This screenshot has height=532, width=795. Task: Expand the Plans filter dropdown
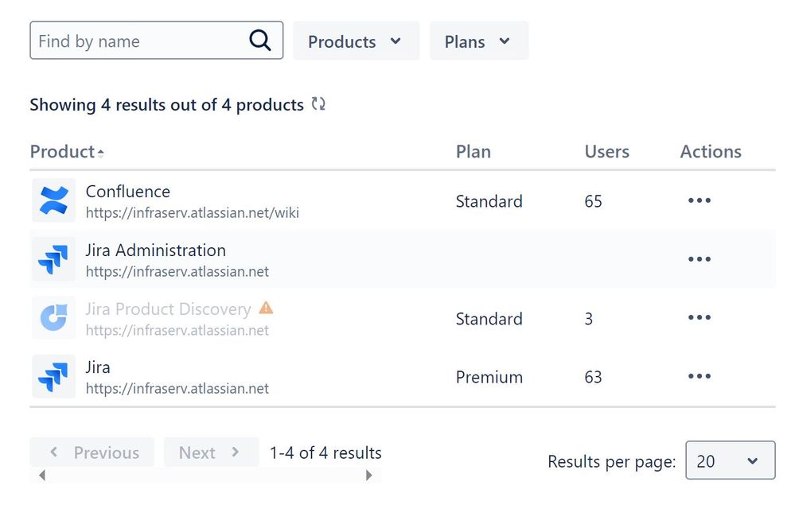point(478,41)
